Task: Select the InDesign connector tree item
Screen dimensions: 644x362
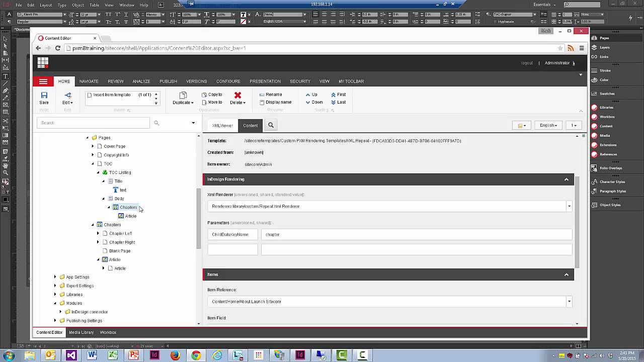Action: point(89,312)
